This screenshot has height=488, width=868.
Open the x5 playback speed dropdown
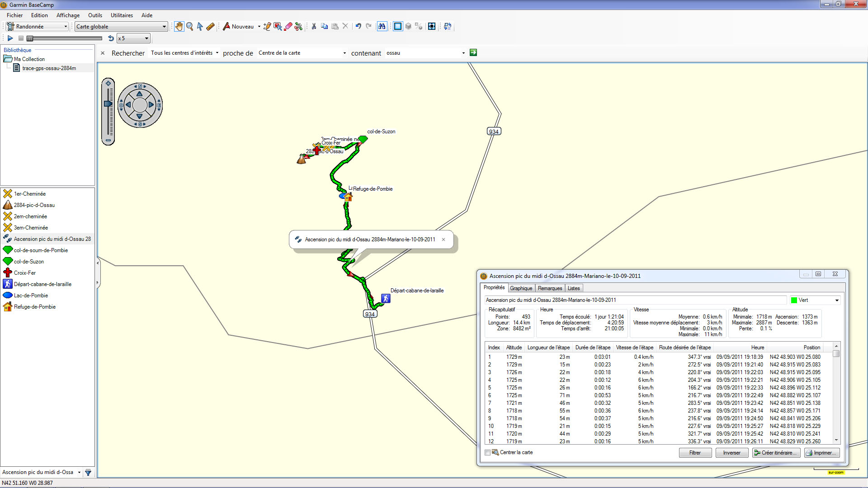tap(133, 38)
